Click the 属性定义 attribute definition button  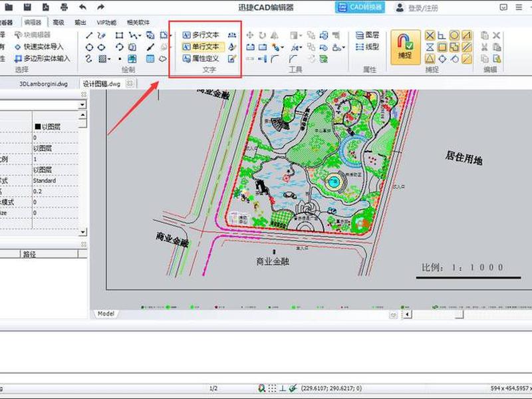tap(201, 59)
